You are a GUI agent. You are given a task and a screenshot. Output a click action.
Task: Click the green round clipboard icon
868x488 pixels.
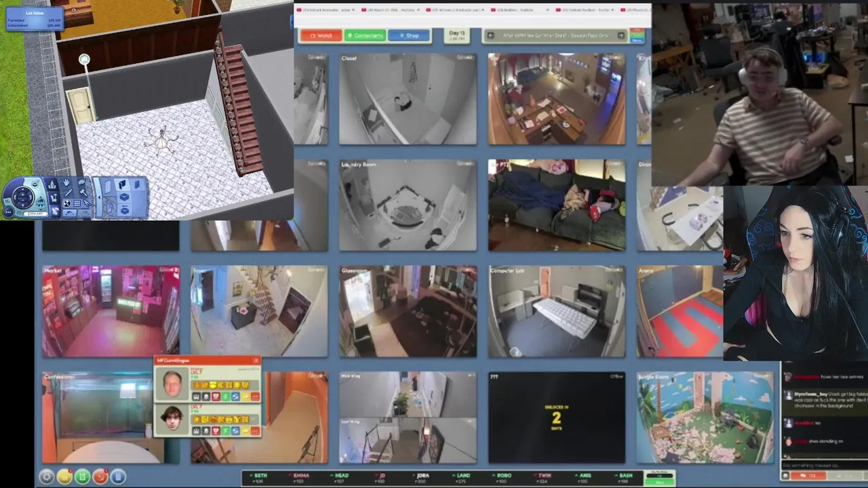click(81, 476)
